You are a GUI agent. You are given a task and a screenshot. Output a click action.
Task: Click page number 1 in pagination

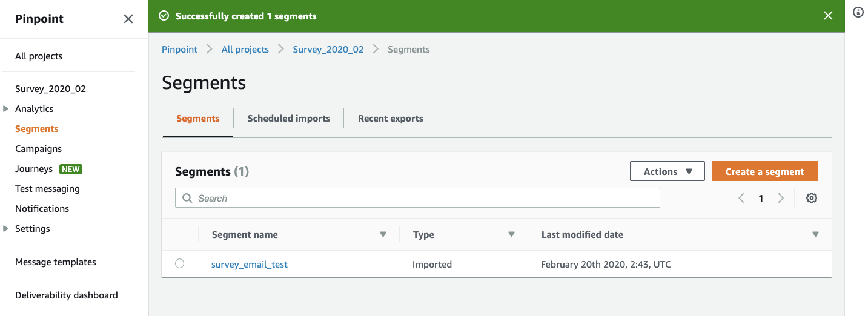click(x=761, y=198)
